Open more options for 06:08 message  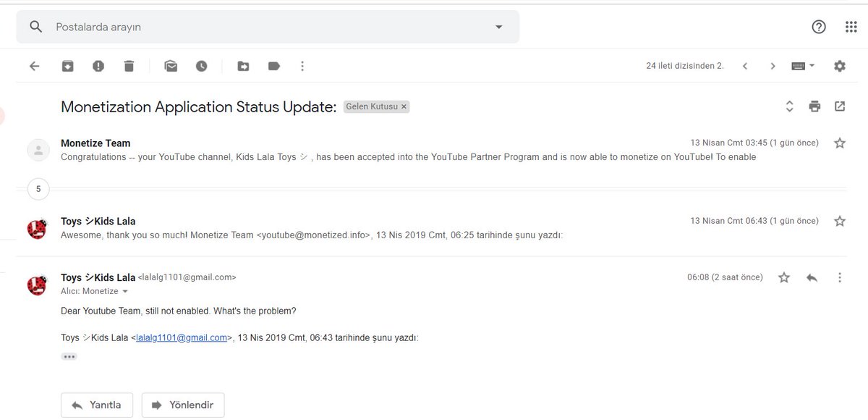click(x=839, y=277)
